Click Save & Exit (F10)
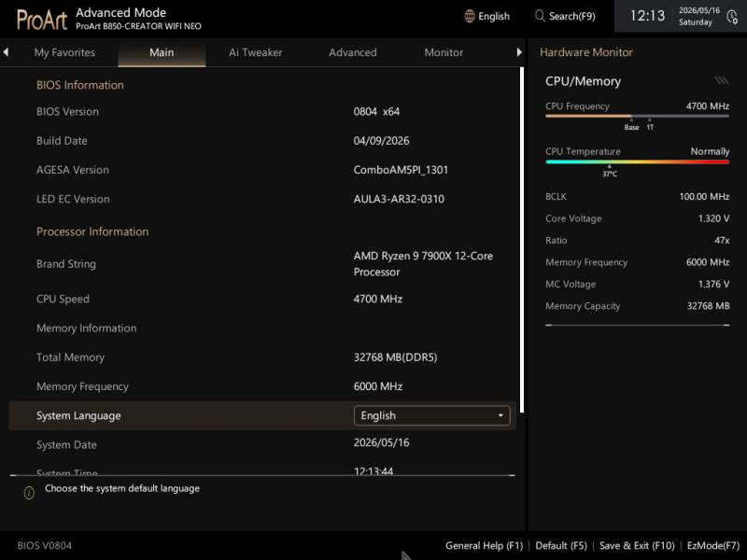The image size is (747, 560). [637, 545]
